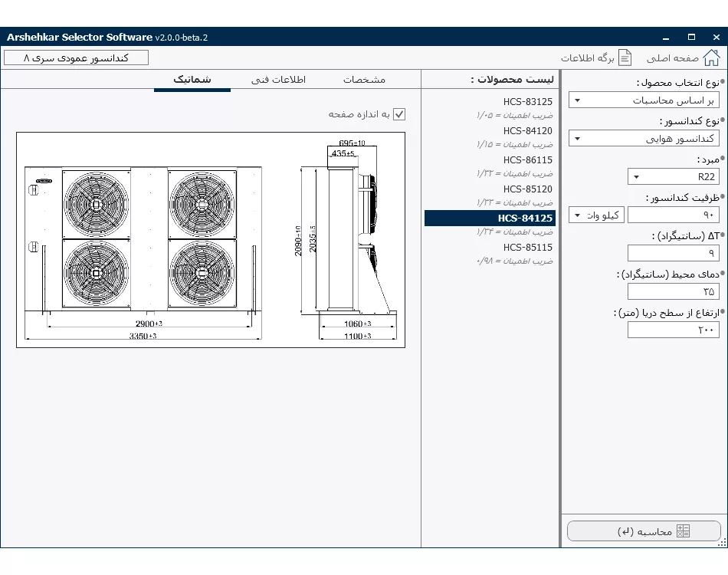Expand product selection type dropdown
Screen dimensions: 728x575
click(644, 100)
